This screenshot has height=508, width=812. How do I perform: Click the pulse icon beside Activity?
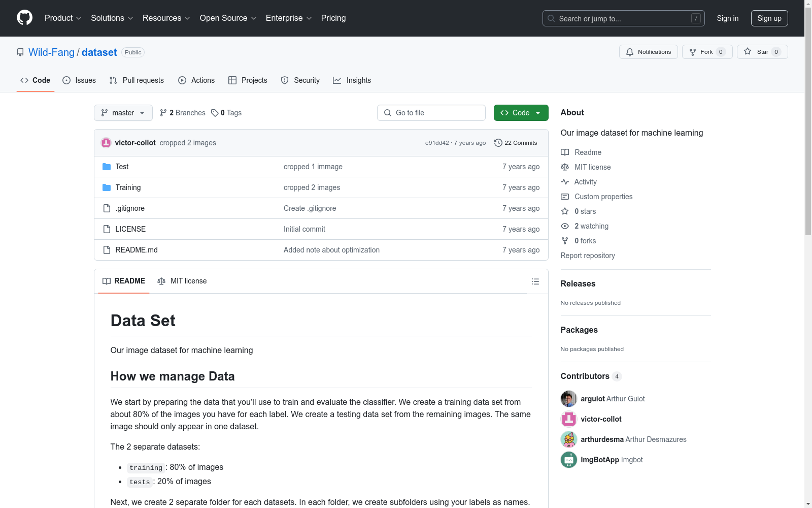(x=565, y=182)
